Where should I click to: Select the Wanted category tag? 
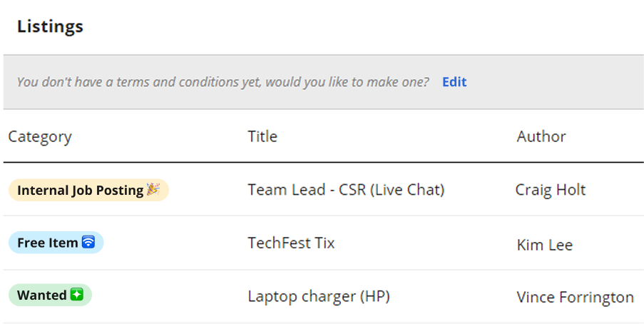(50, 295)
